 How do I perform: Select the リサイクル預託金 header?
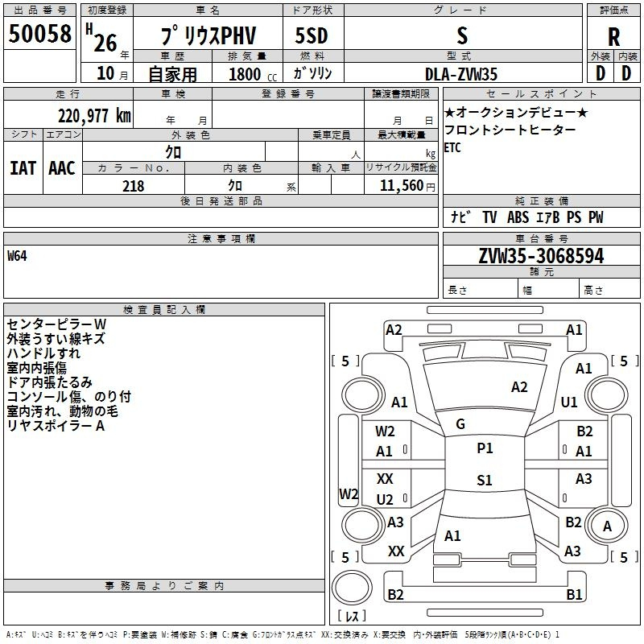click(401, 167)
